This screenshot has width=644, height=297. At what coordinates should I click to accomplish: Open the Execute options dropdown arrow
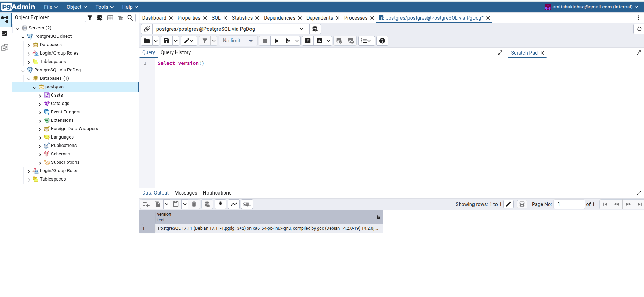pyautogui.click(x=297, y=41)
